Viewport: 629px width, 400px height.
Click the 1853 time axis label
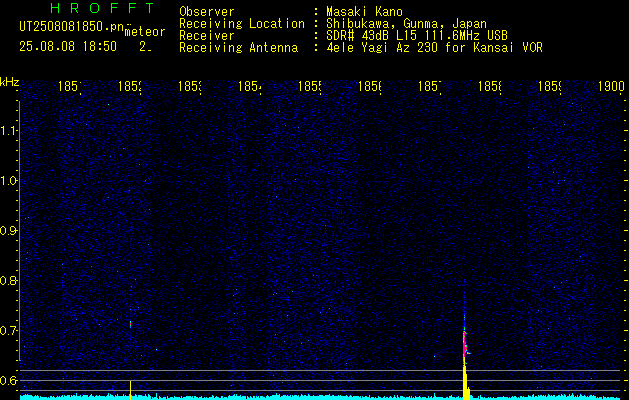(189, 86)
